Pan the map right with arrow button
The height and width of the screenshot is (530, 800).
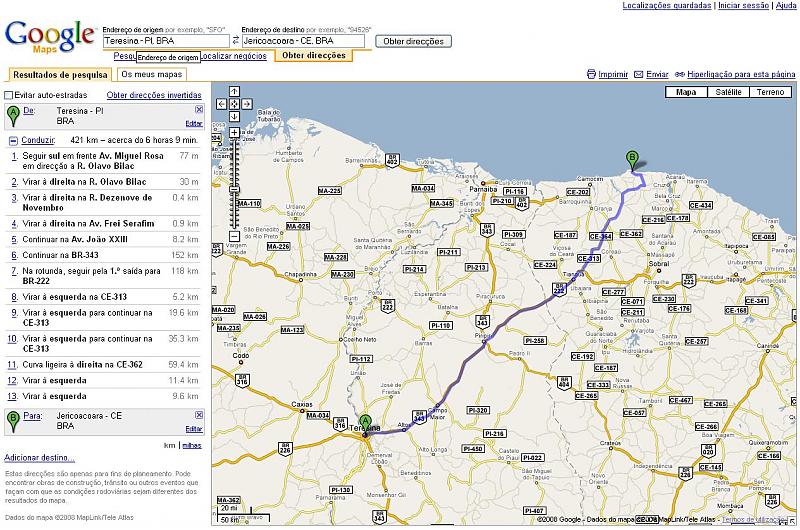pyautogui.click(x=247, y=104)
